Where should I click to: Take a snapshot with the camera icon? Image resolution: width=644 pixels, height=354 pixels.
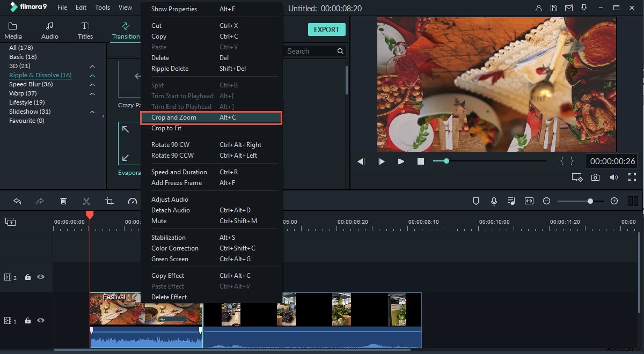point(595,177)
